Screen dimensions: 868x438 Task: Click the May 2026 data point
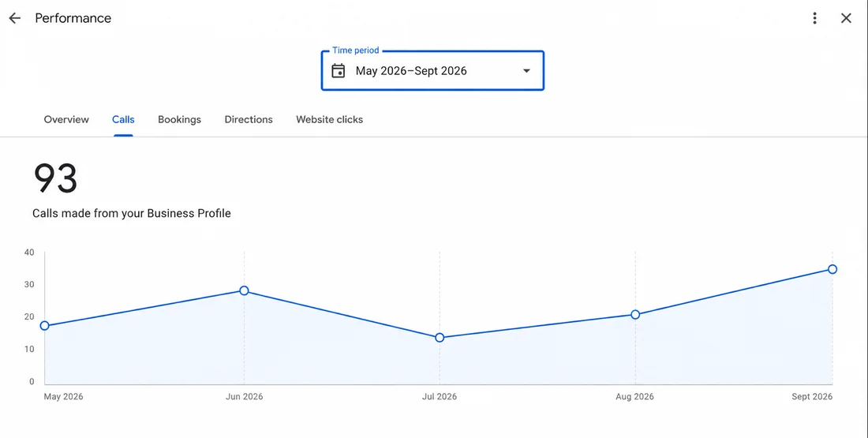pos(45,326)
